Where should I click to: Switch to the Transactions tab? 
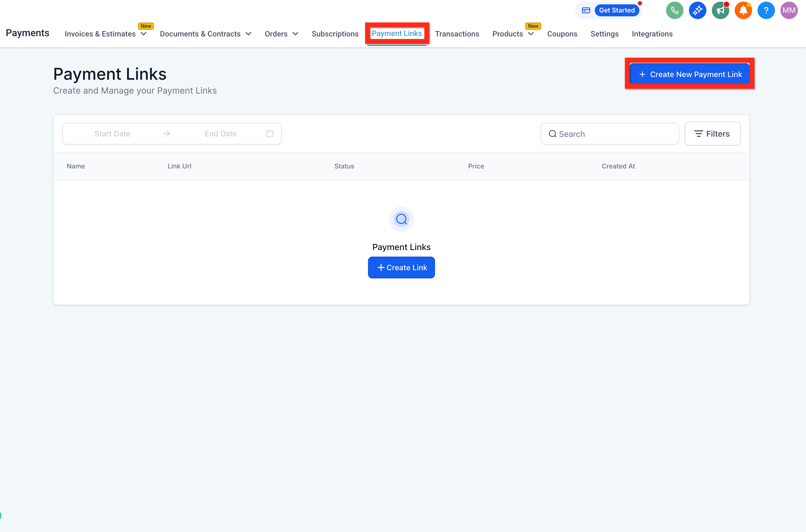point(457,34)
